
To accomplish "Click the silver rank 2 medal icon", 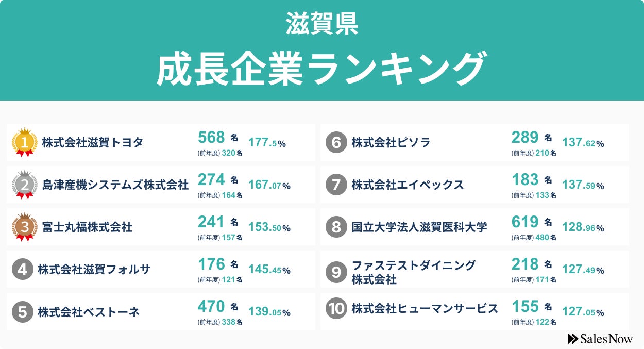I will pos(24,184).
